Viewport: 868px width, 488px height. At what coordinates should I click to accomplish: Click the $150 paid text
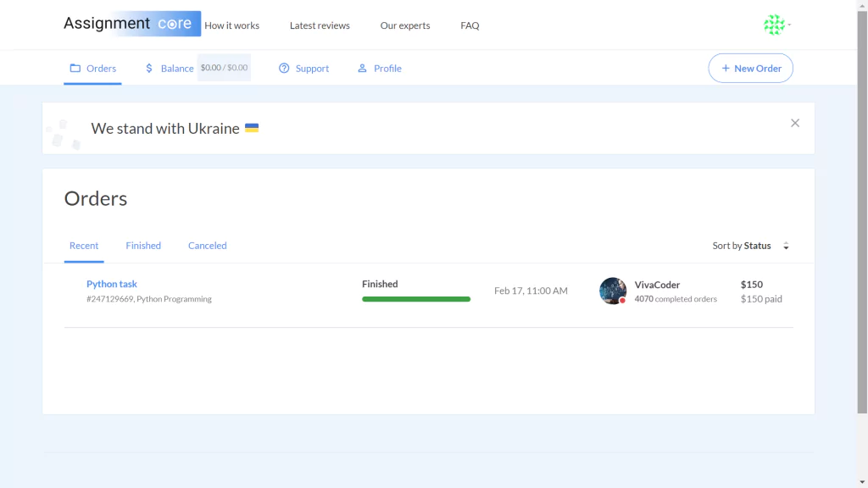click(762, 299)
